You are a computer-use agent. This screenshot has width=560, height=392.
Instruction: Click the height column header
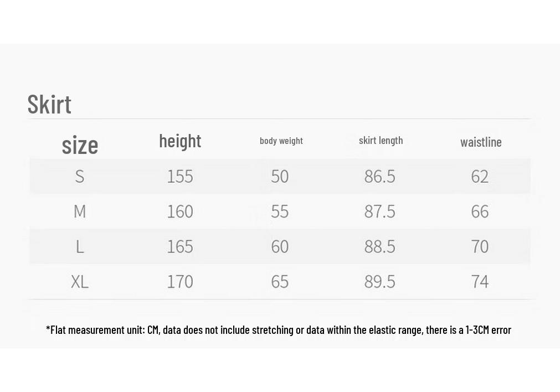point(180,141)
